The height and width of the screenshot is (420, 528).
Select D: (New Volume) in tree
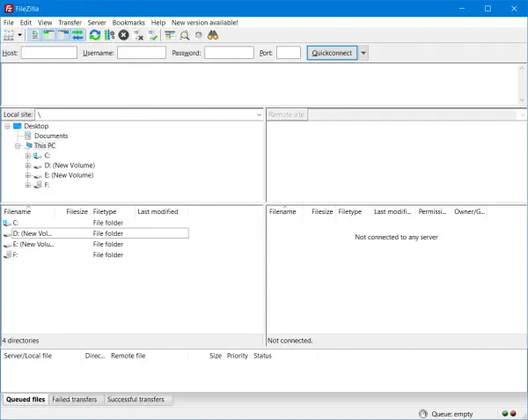click(x=70, y=166)
